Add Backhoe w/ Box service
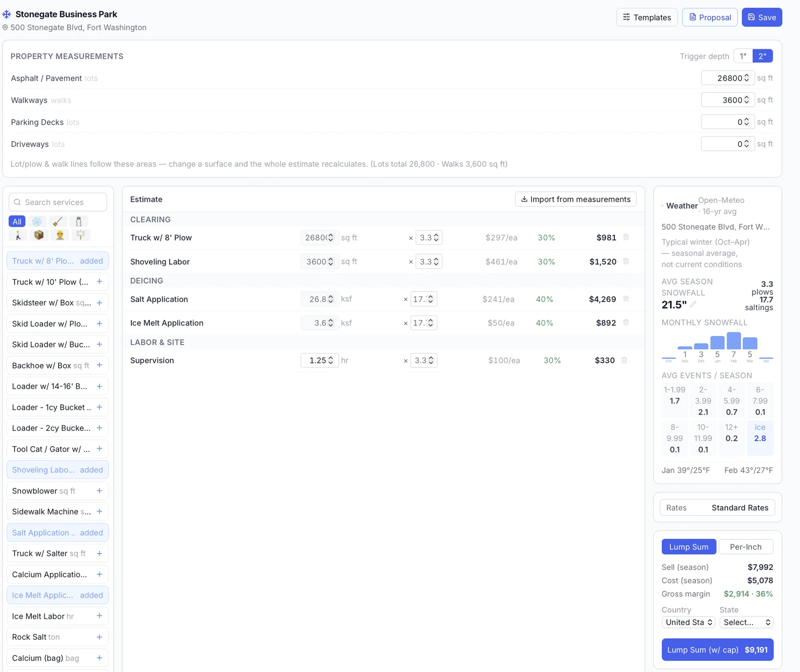The image size is (800, 672). (x=99, y=366)
